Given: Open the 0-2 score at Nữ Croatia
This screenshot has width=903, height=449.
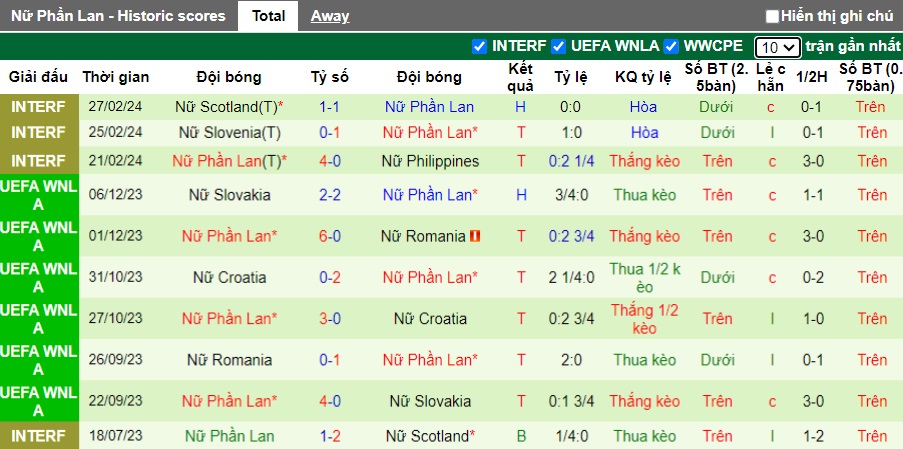Looking at the screenshot, I should coord(330,277).
